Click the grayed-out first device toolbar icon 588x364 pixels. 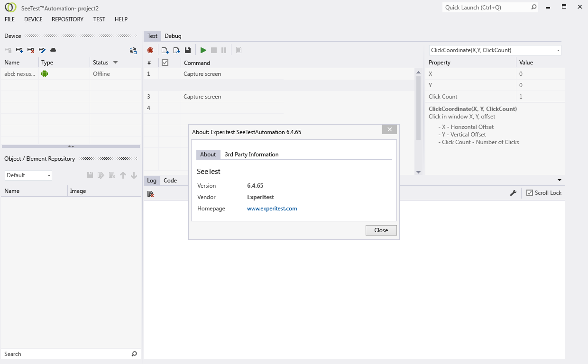[8, 50]
